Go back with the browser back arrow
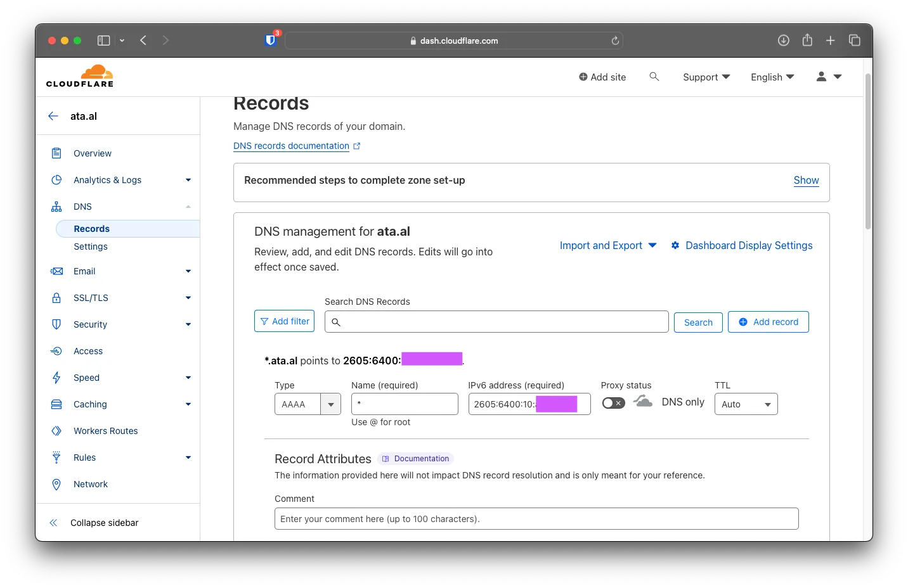908x588 pixels. (x=143, y=41)
